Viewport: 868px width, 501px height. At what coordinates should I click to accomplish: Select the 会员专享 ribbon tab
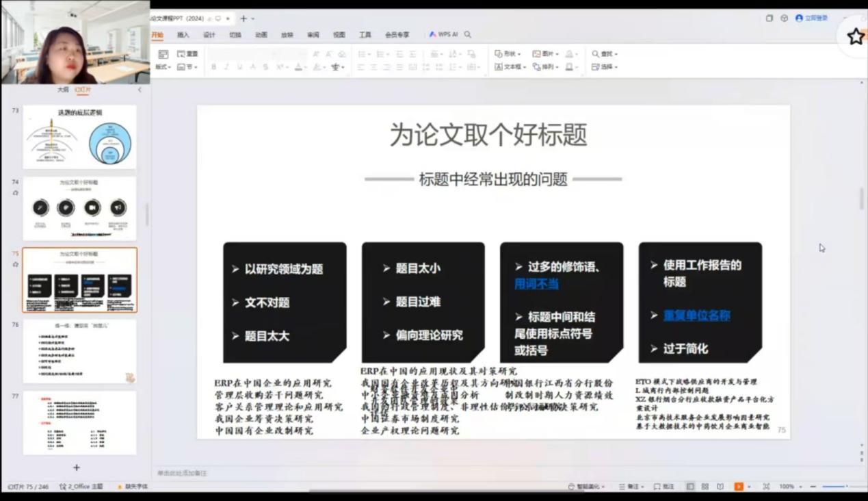[x=397, y=35]
